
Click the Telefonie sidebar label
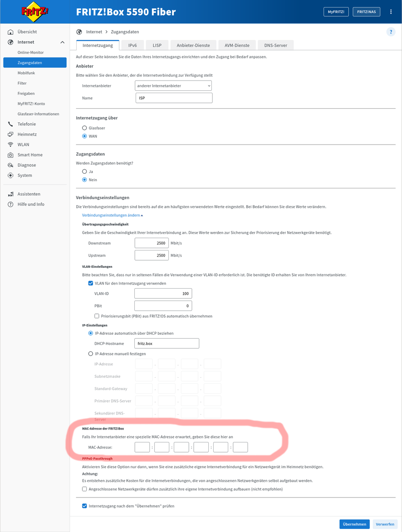click(x=27, y=124)
